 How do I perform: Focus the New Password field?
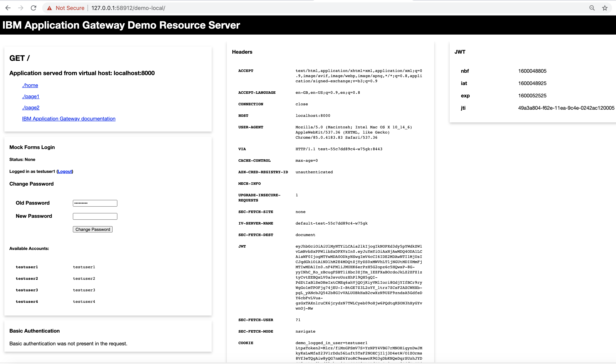coord(95,216)
